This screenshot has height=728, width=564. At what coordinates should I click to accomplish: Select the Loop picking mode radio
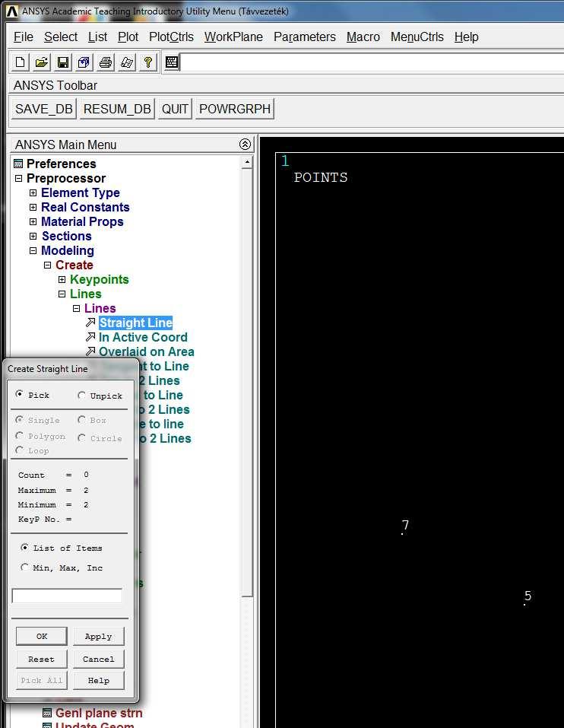(x=19, y=450)
